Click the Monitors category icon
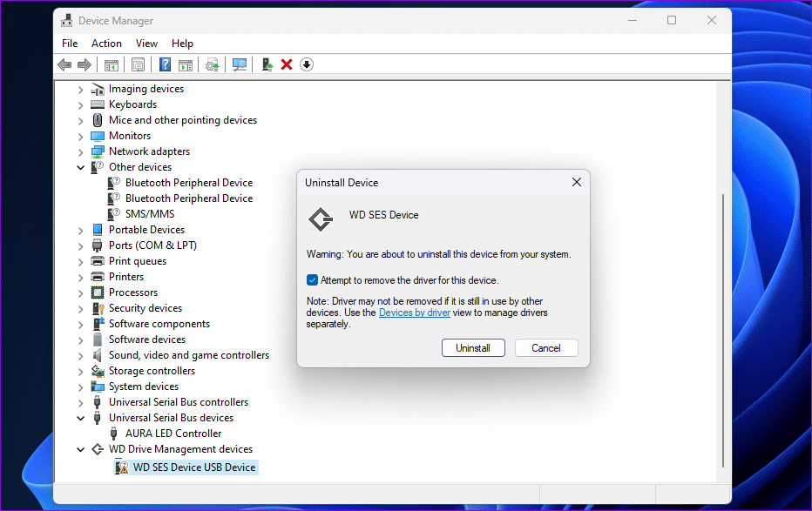The image size is (812, 511). point(98,136)
